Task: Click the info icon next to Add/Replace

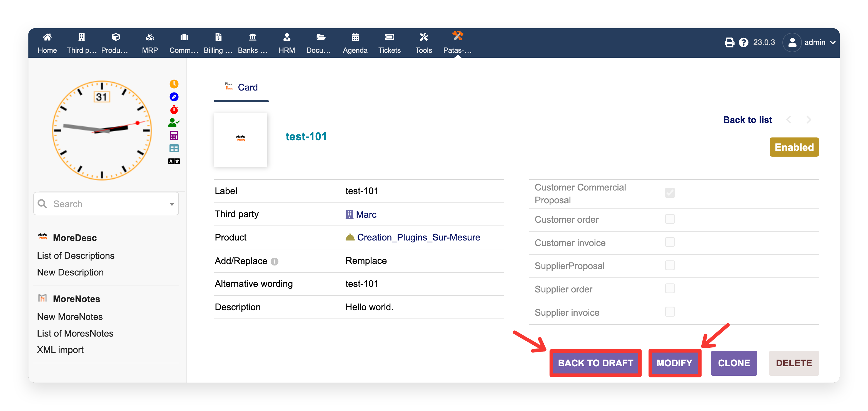Action: click(x=275, y=261)
